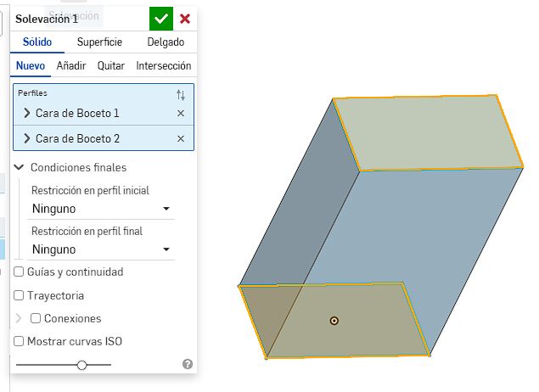Screen dimensions: 539x392
Task: Enable Trayectoria checkbox
Action: coord(20,296)
